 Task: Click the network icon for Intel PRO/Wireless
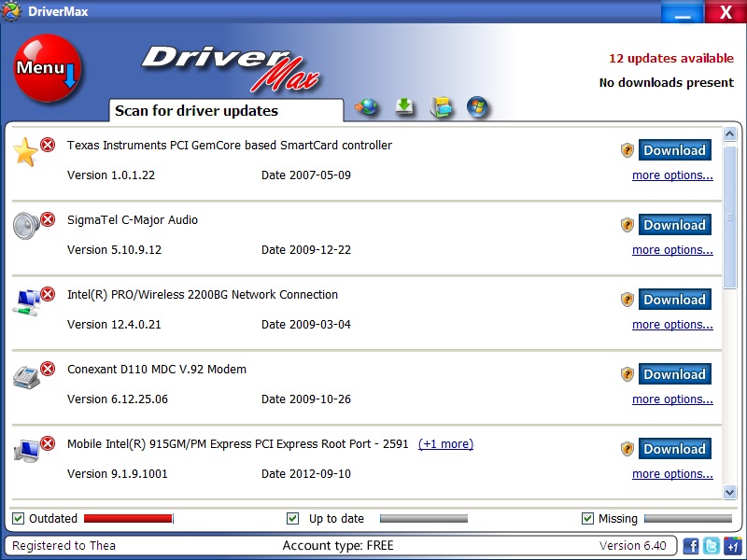(26, 301)
